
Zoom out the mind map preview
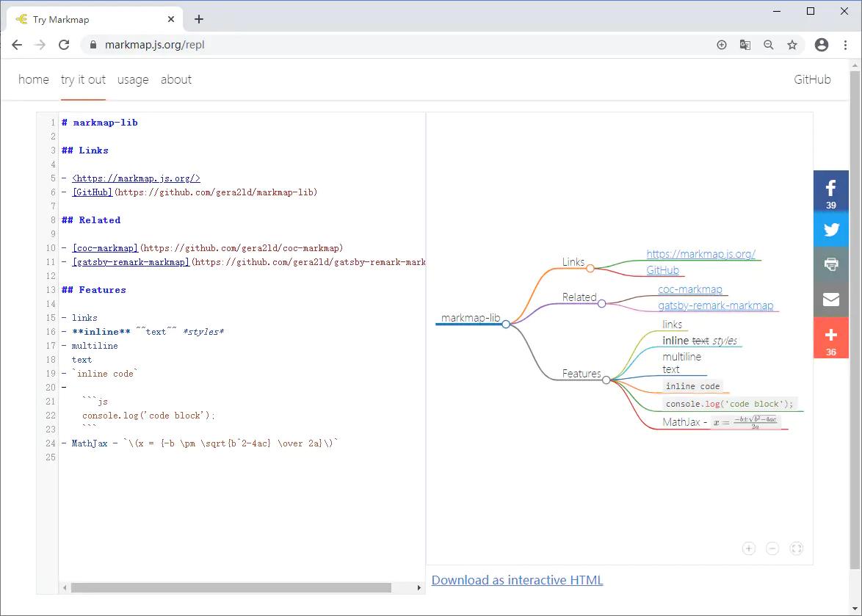point(772,548)
